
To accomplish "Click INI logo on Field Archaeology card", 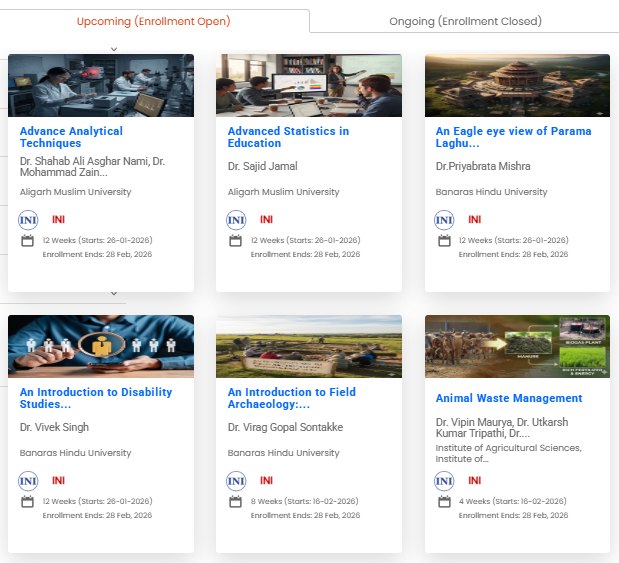I will pos(236,481).
